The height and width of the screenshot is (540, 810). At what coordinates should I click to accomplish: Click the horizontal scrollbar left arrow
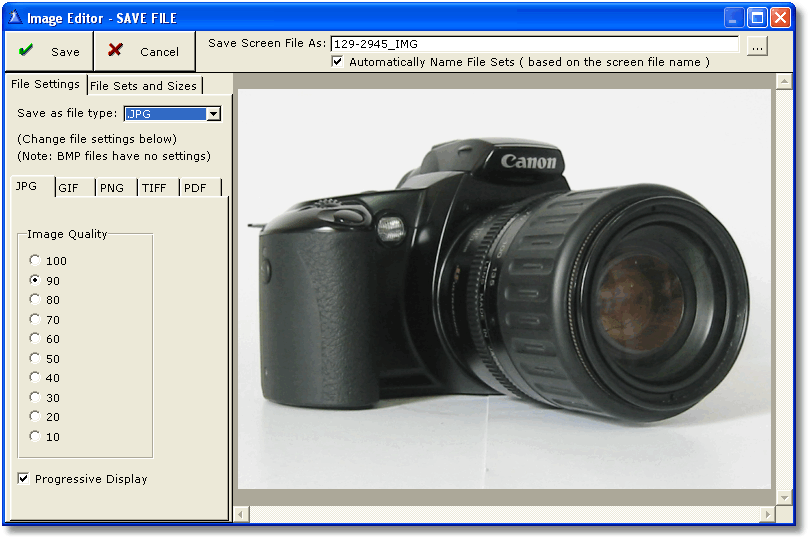coord(241,515)
